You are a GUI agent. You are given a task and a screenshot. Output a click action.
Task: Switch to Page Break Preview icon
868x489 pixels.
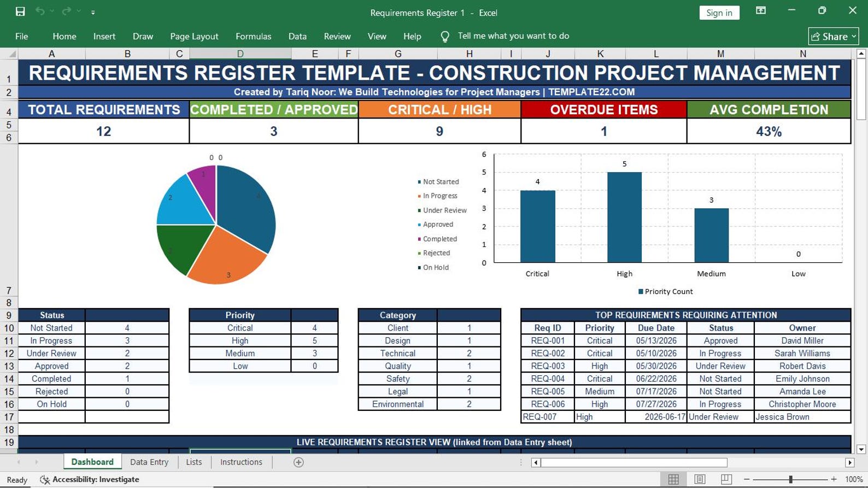click(x=726, y=479)
